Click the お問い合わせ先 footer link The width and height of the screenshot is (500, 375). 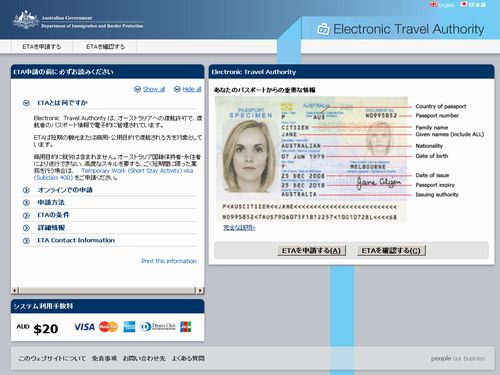click(144, 358)
